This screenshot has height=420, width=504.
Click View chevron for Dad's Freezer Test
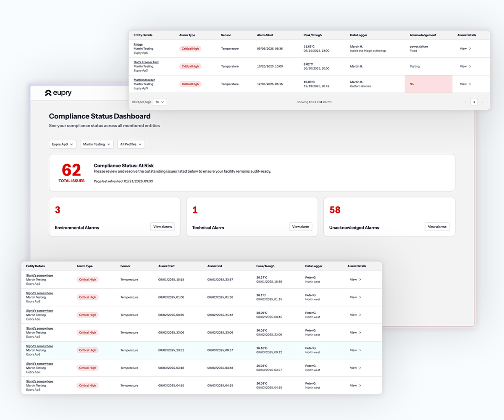[470, 66]
